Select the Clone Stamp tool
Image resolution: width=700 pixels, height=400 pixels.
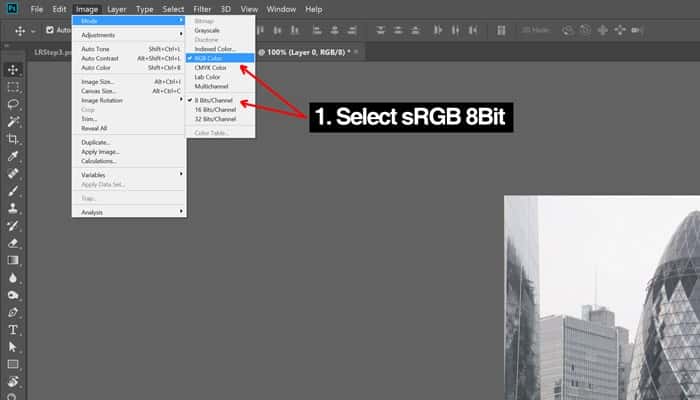click(13, 208)
